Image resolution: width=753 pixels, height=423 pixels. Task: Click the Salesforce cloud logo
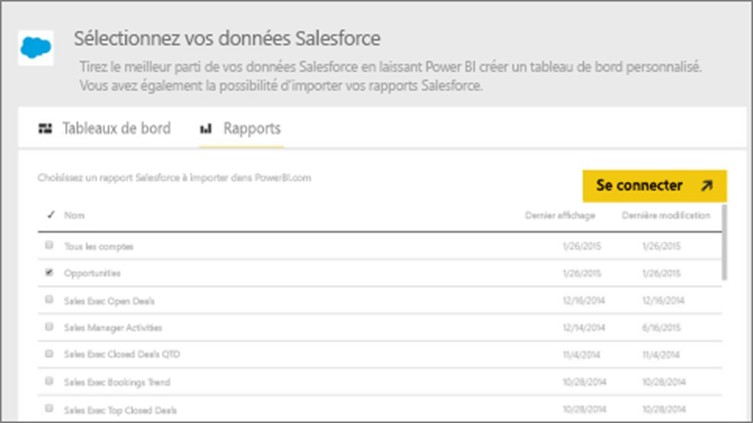pyautogui.click(x=36, y=48)
